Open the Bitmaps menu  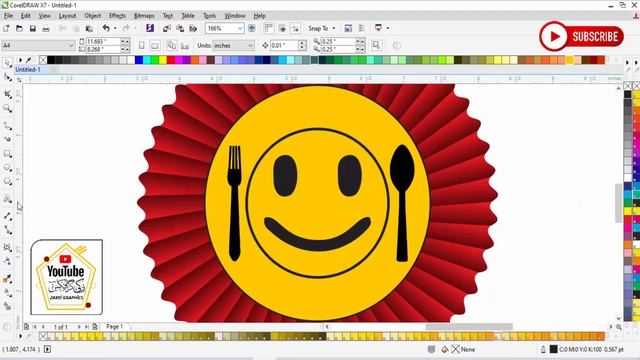click(x=144, y=16)
